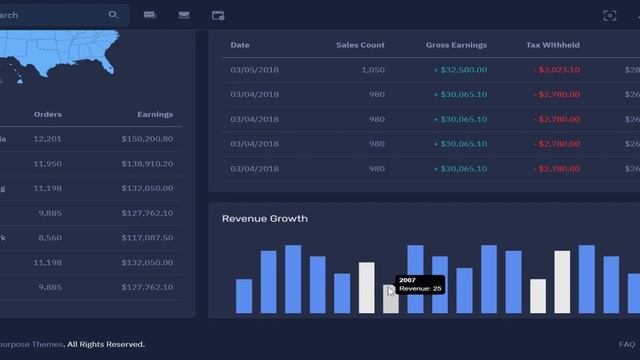Click the leftmost bar in Revenue Growth chart
Screen dimensions: 640x360
[244, 296]
